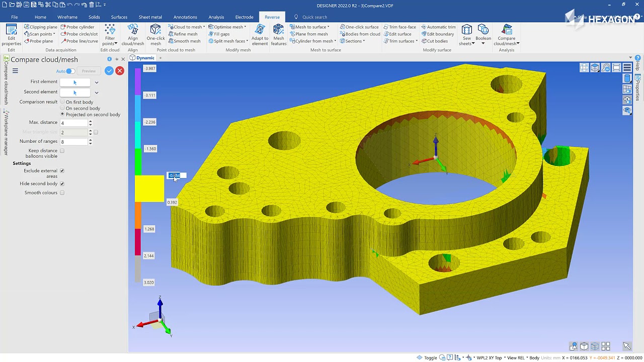Open the Electrode tab

[245, 17]
